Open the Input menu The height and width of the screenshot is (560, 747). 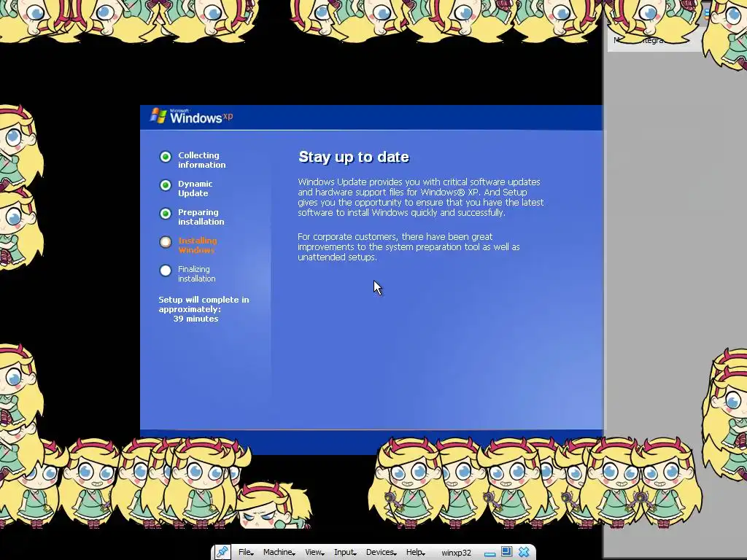click(345, 552)
